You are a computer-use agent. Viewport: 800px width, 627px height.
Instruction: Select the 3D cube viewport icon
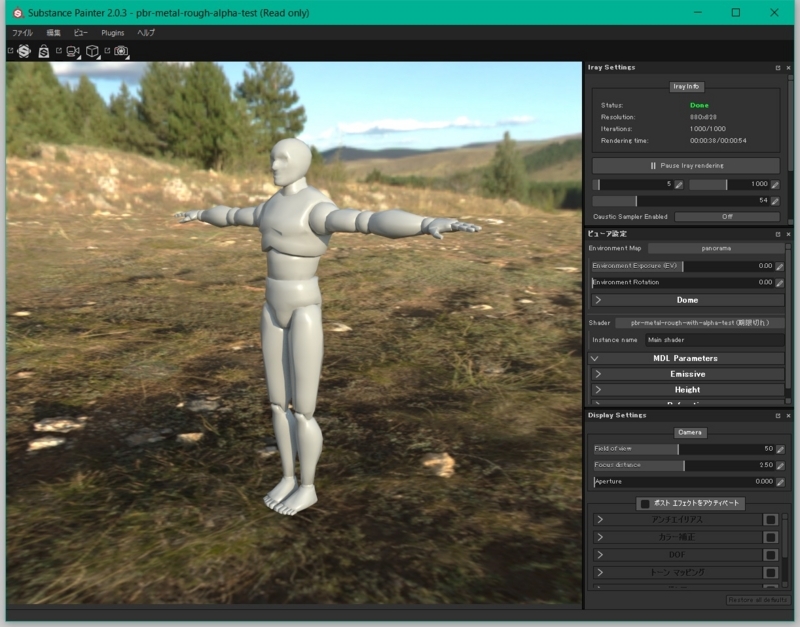92,51
